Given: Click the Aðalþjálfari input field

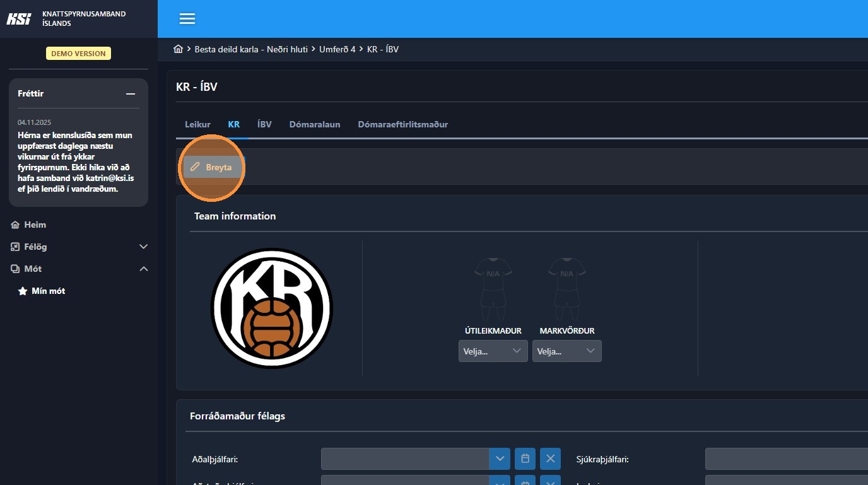Looking at the screenshot, I should click(405, 459).
